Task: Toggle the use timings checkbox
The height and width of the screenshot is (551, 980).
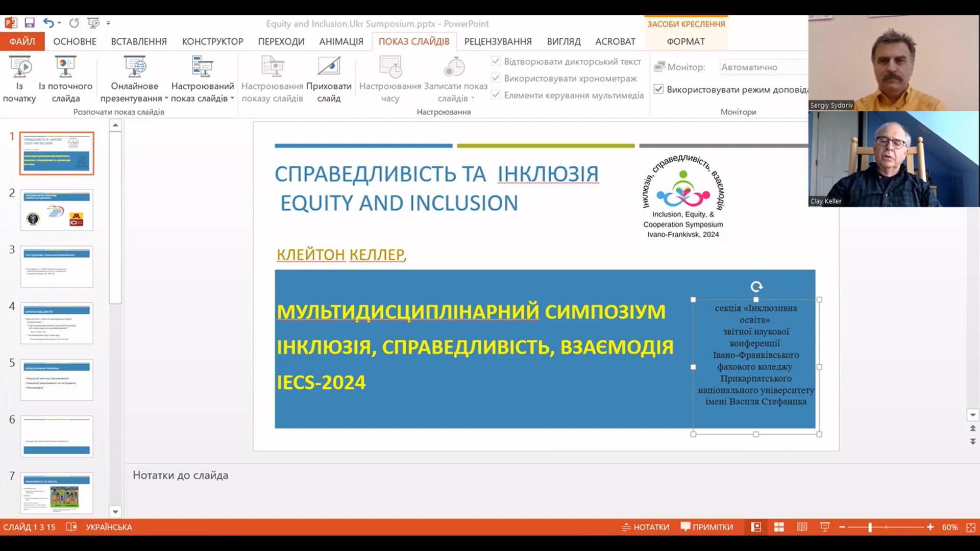Action: click(496, 78)
